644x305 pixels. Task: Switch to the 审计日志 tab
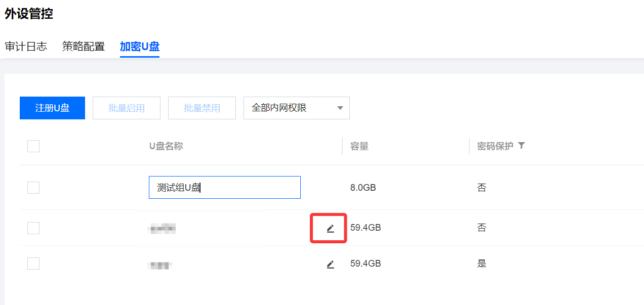point(26,47)
